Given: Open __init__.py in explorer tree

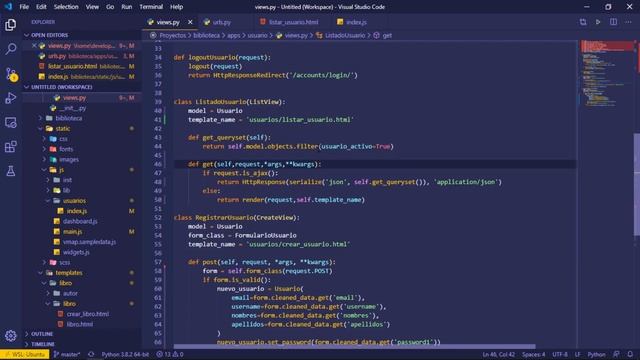Looking at the screenshot, I should [x=73, y=108].
